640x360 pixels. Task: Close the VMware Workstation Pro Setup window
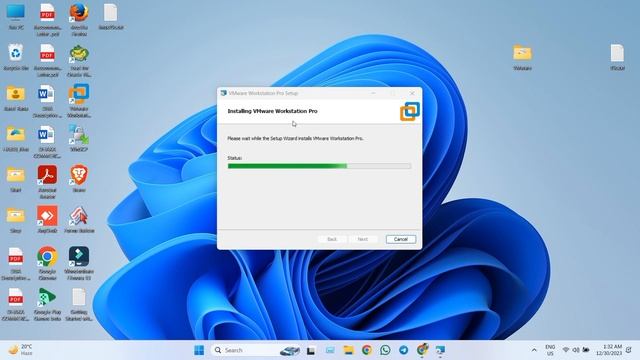pos(412,93)
